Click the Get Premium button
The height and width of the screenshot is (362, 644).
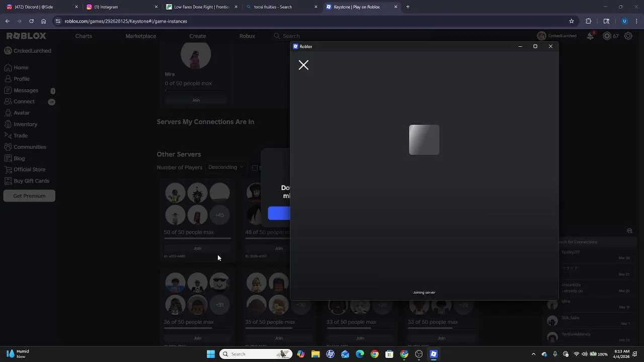click(29, 196)
